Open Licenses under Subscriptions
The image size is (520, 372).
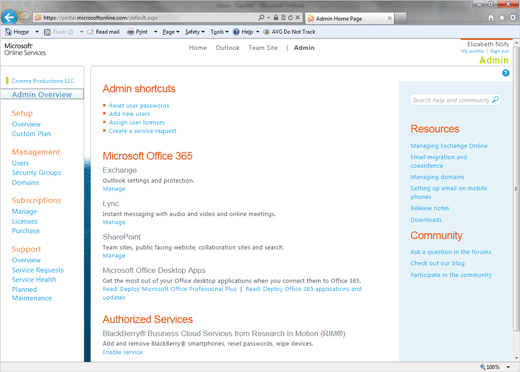(25, 221)
